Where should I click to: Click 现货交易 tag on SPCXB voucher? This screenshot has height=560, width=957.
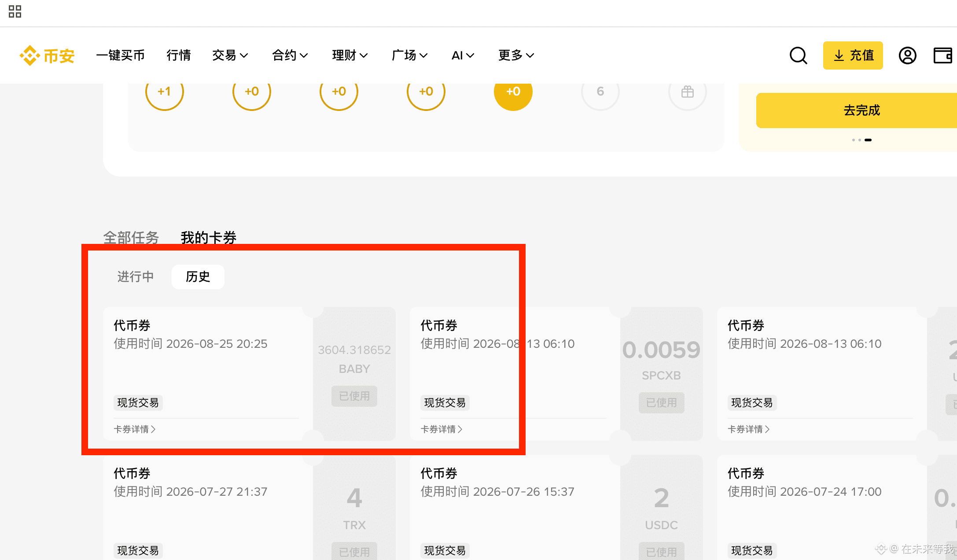coord(445,403)
